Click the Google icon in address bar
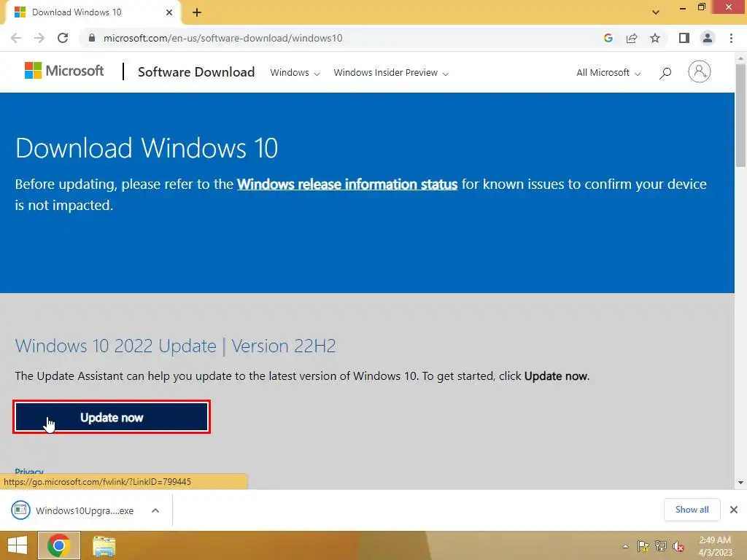The image size is (747, 560). [608, 38]
